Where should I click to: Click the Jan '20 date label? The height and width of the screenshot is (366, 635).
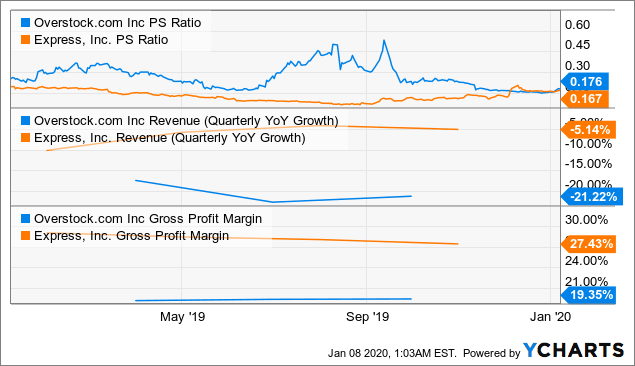point(550,317)
